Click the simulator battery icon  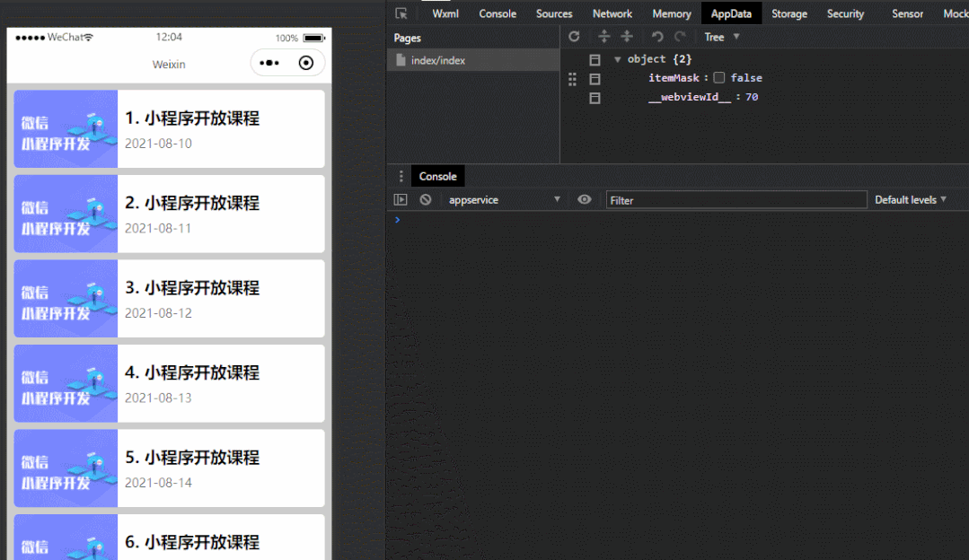click(x=314, y=38)
